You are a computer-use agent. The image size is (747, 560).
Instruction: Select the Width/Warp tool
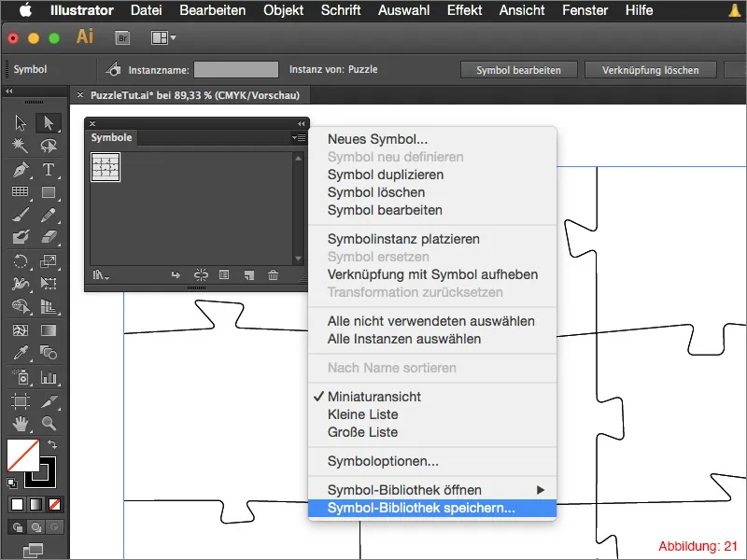click(x=21, y=284)
